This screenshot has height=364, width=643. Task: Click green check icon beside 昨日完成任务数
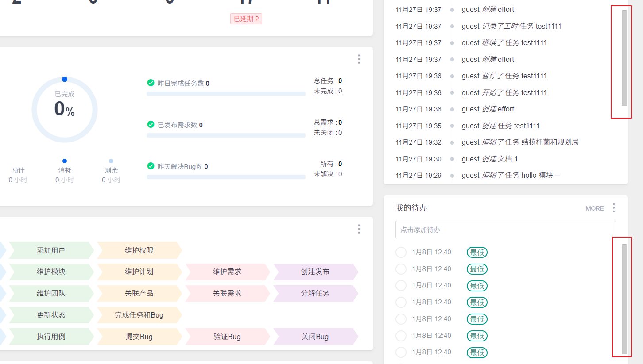click(151, 83)
